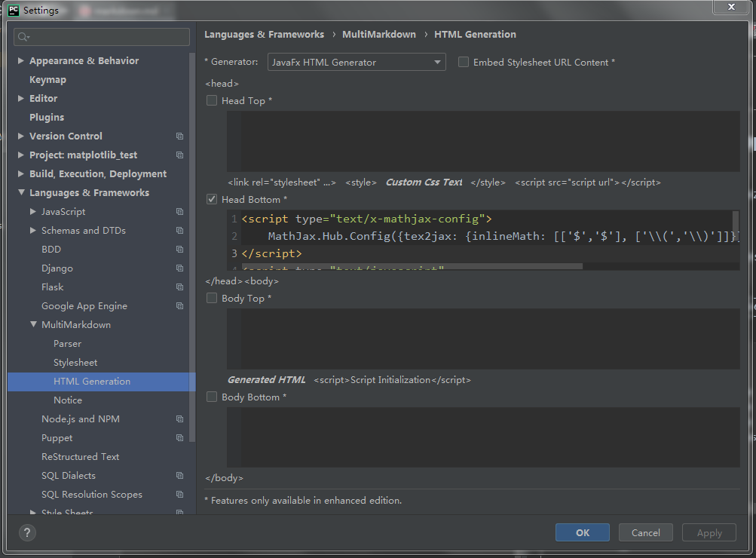Enable the Body Bottom checkbox
Image resolution: width=756 pixels, height=558 pixels.
(212, 397)
